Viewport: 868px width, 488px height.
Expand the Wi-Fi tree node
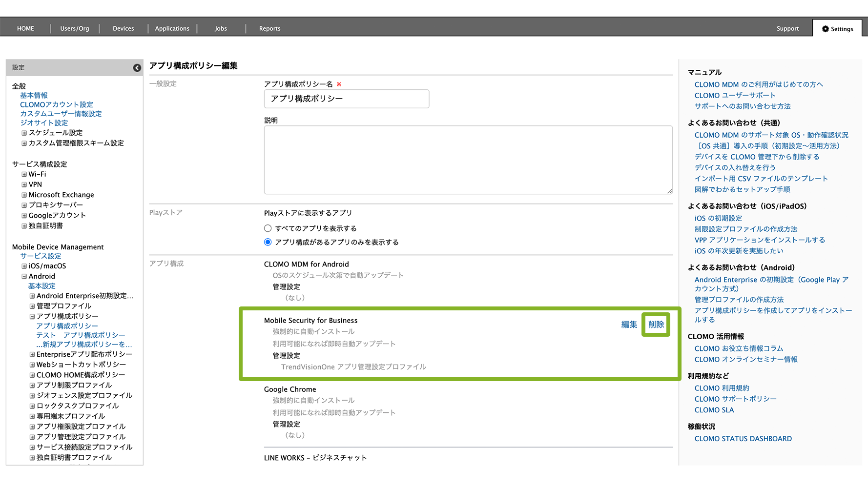24,174
